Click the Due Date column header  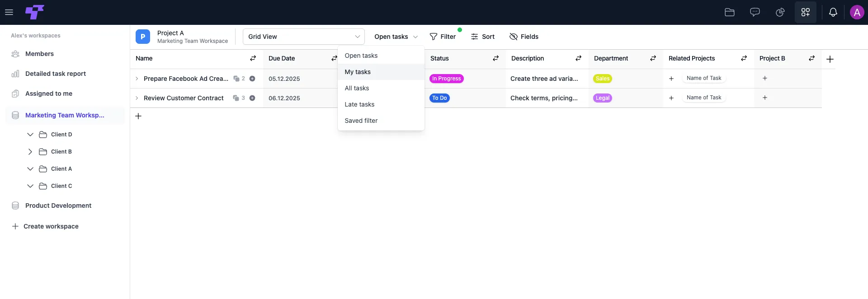click(x=282, y=58)
